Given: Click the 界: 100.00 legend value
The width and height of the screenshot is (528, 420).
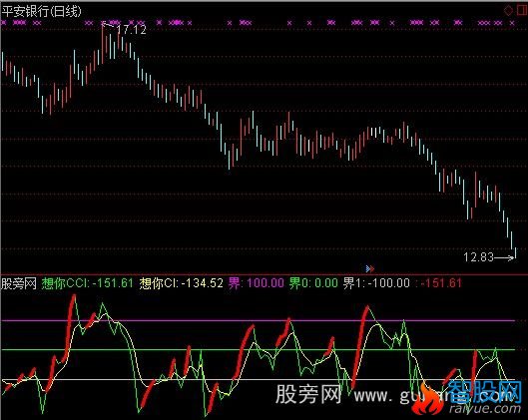Looking at the screenshot, I should 257,283.
